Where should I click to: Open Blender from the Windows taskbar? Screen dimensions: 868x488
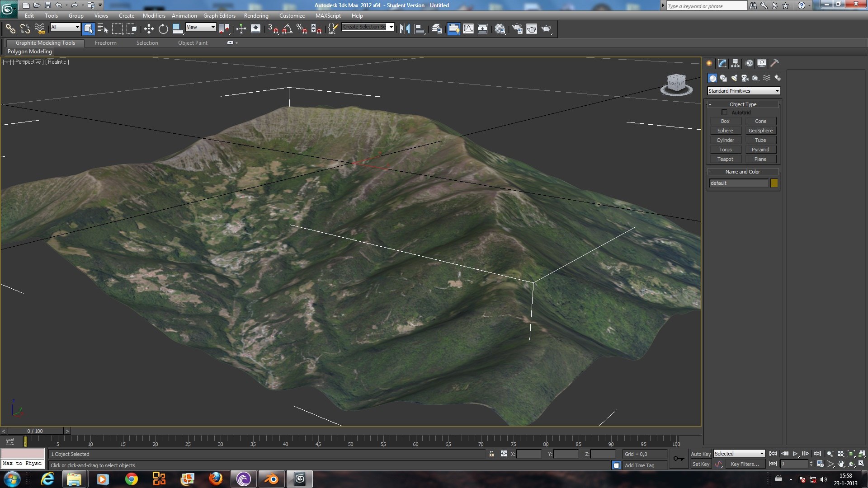tap(272, 479)
